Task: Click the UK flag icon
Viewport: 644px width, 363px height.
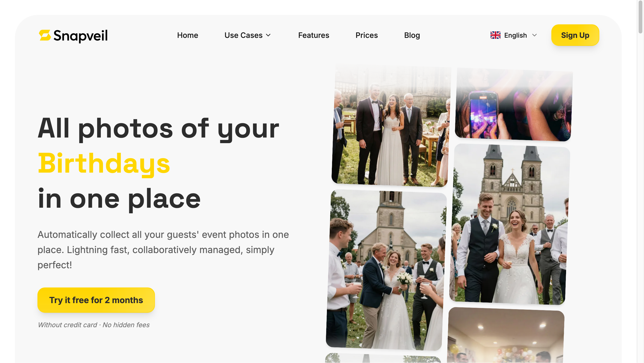Action: click(495, 35)
